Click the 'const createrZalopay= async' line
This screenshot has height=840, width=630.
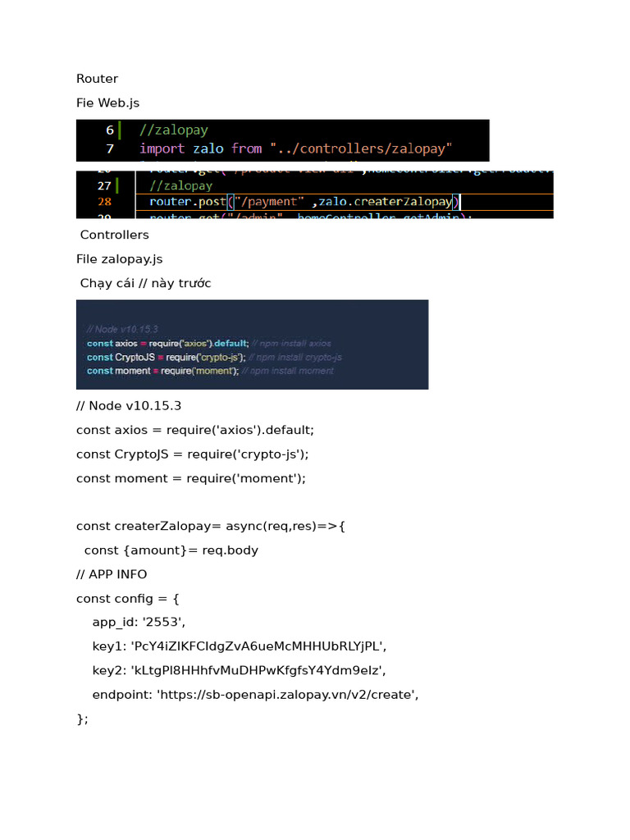pyautogui.click(x=211, y=526)
